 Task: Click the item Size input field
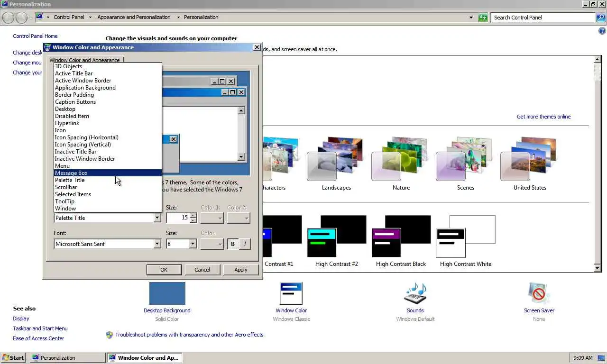point(178,218)
